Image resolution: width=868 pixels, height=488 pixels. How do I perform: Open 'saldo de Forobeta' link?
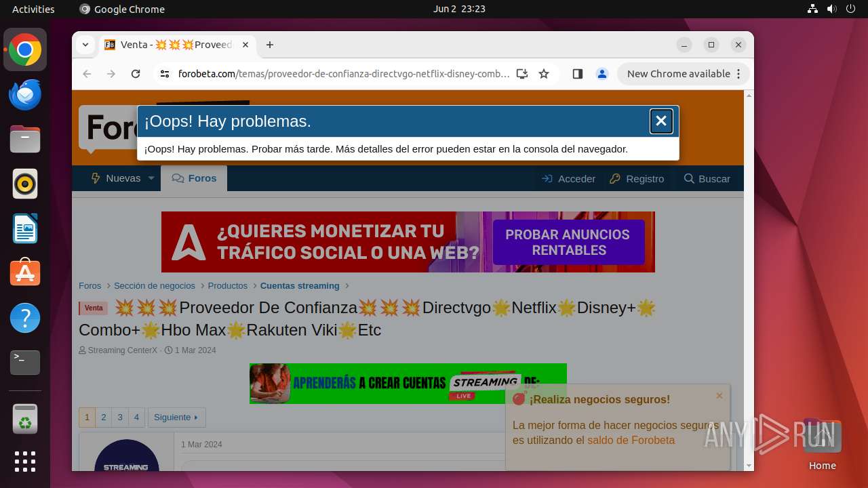pos(631,441)
